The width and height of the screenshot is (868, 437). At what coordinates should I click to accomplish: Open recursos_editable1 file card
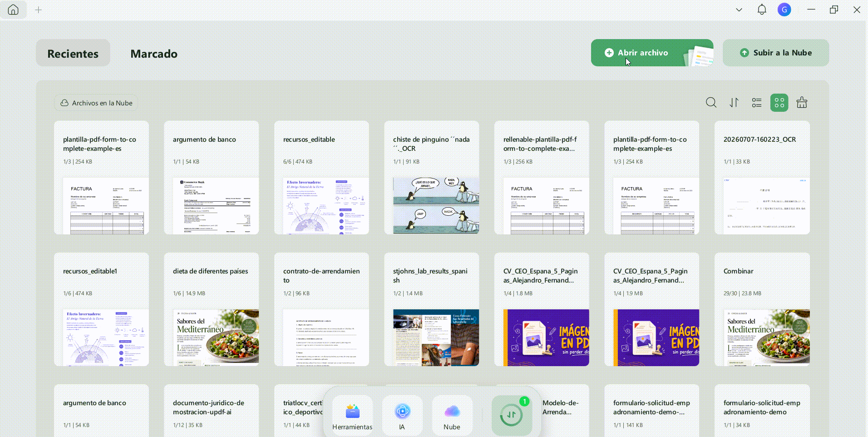(101, 309)
